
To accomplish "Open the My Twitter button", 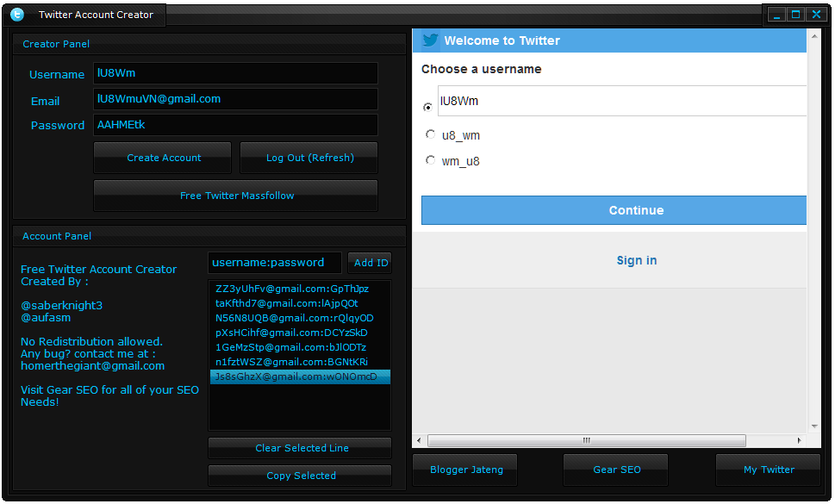I will coord(769,470).
